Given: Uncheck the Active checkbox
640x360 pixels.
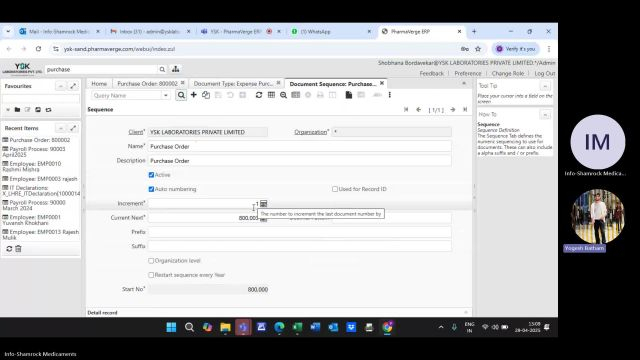Looking at the screenshot, I should coord(151,175).
